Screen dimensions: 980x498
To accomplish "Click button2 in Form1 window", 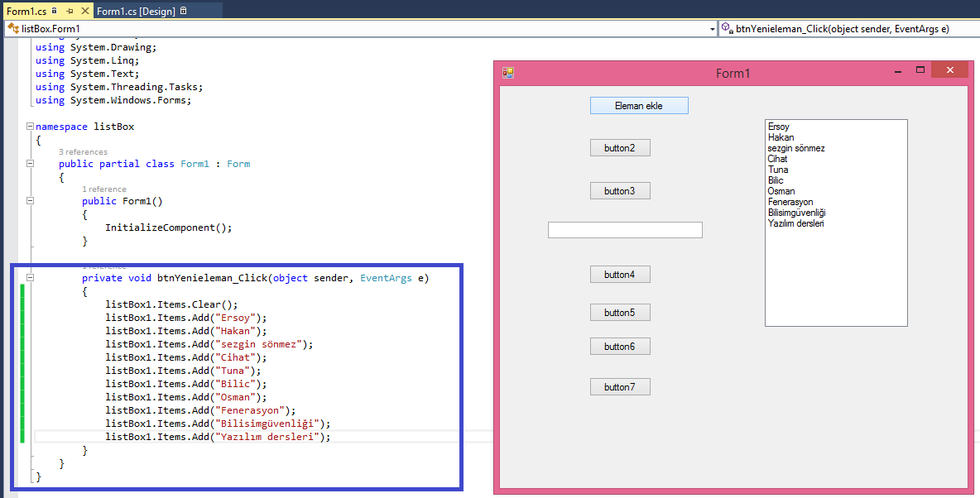I will point(620,148).
